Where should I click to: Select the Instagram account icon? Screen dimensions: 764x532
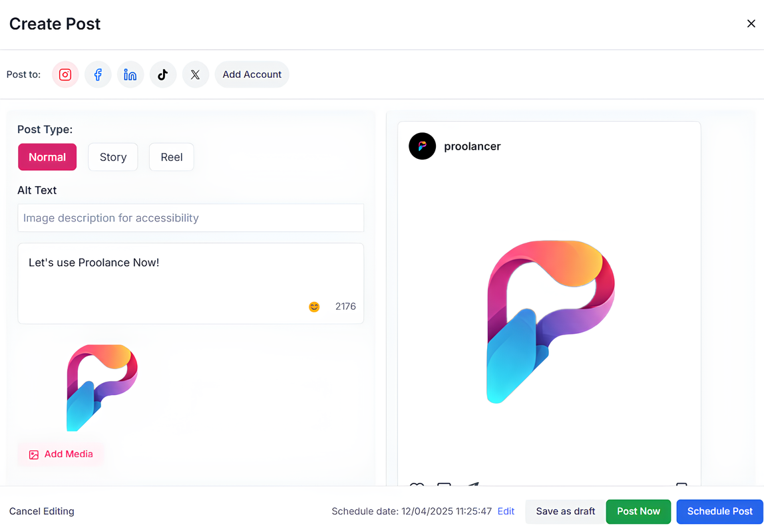click(65, 74)
